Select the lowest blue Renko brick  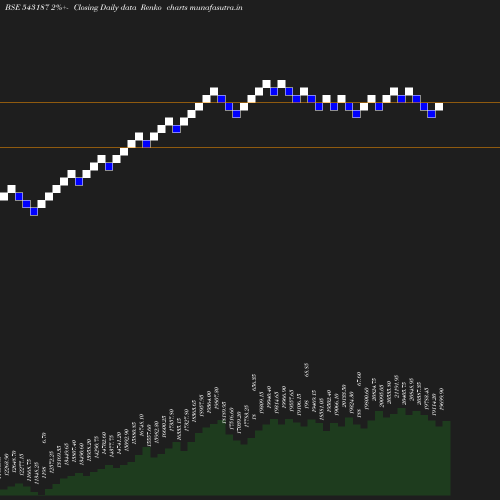tap(34, 212)
